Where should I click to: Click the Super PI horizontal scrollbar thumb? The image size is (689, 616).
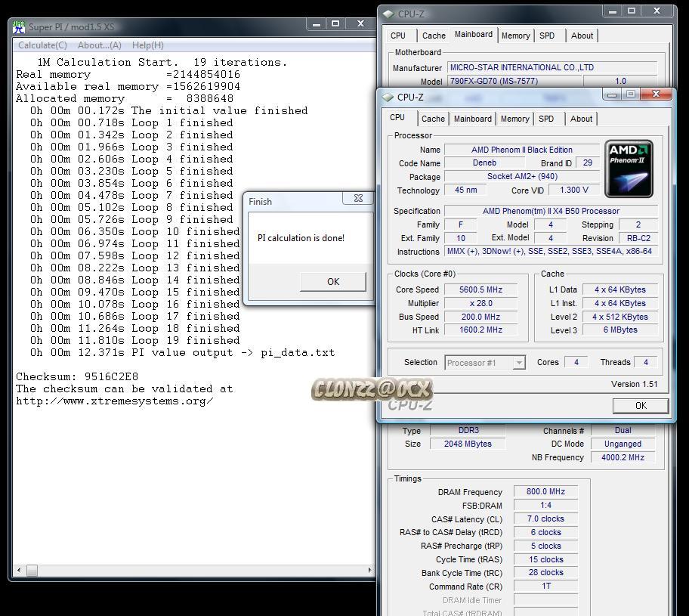[x=32, y=571]
